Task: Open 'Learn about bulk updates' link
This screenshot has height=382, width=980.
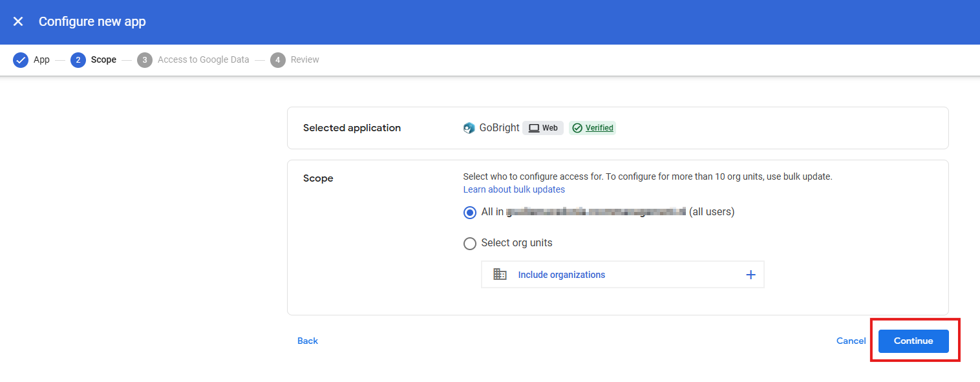Action: [x=514, y=189]
